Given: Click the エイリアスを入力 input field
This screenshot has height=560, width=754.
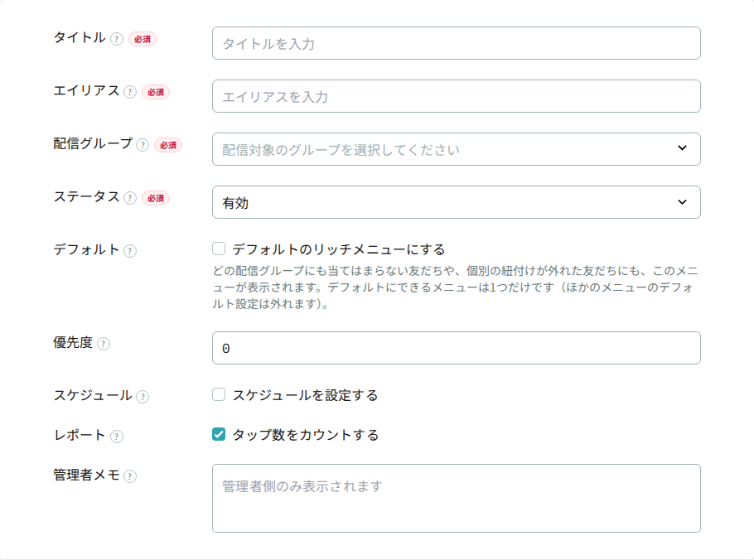Looking at the screenshot, I should coord(457,96).
